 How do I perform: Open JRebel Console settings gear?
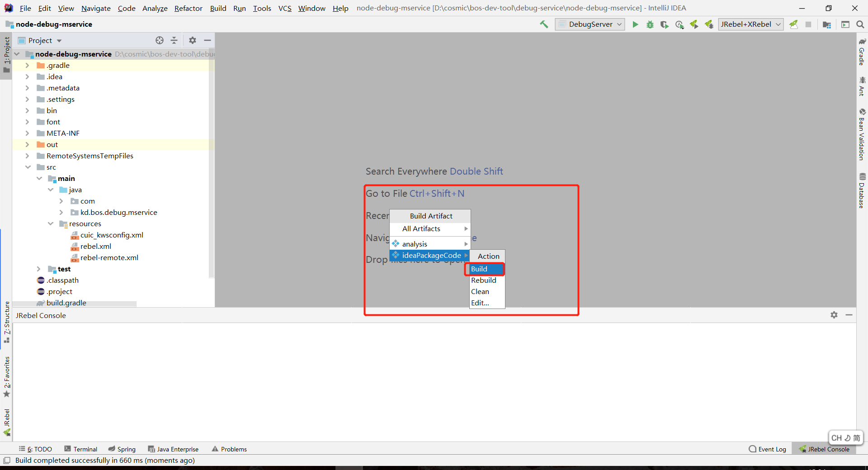click(x=834, y=315)
